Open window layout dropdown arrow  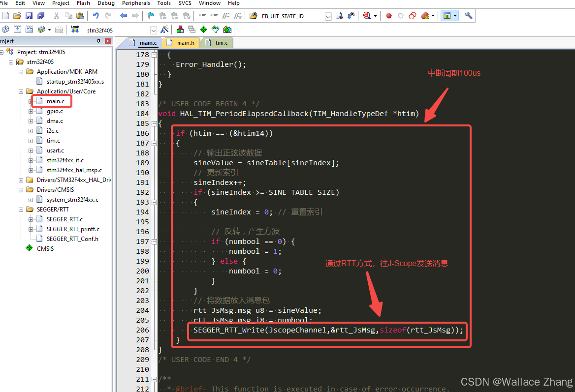click(455, 16)
